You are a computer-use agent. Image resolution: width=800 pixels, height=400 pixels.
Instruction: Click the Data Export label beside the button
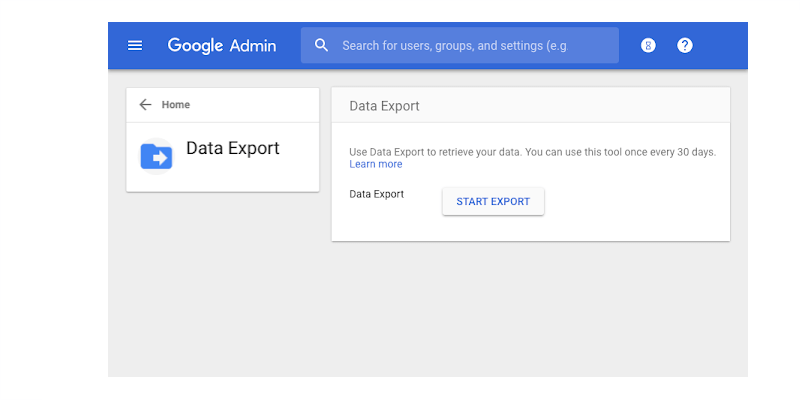[377, 194]
